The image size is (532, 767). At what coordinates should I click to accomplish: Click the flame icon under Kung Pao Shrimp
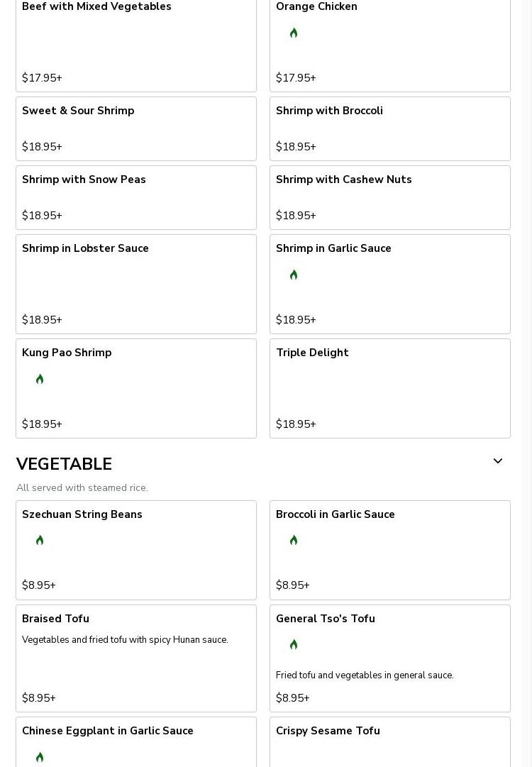click(x=40, y=380)
